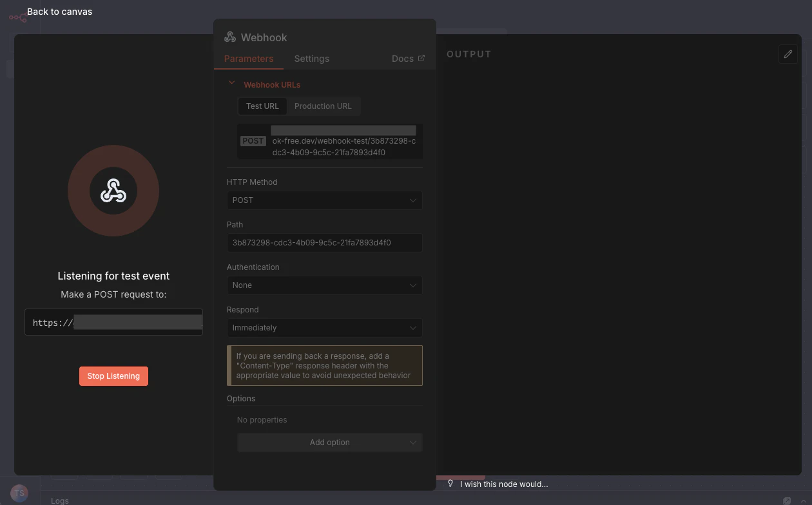Expand the Logs panel with chevron-up
Screen dimensions: 812x505
click(x=804, y=500)
